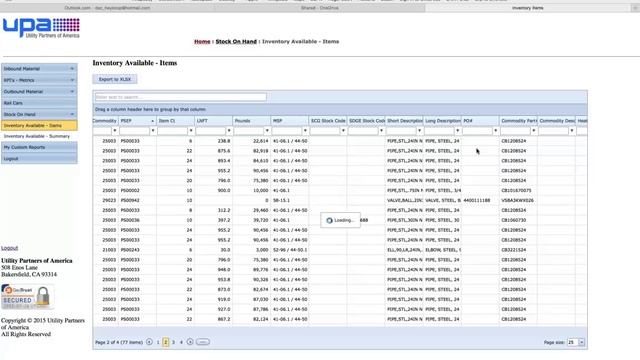Follow the Home breadcrumb link

[x=202, y=42]
